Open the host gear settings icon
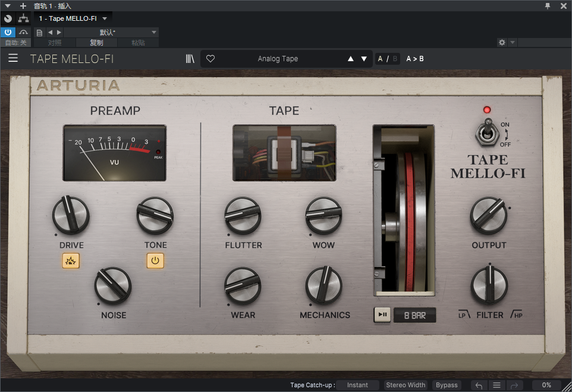Image resolution: width=572 pixels, height=392 pixels. pos(502,43)
